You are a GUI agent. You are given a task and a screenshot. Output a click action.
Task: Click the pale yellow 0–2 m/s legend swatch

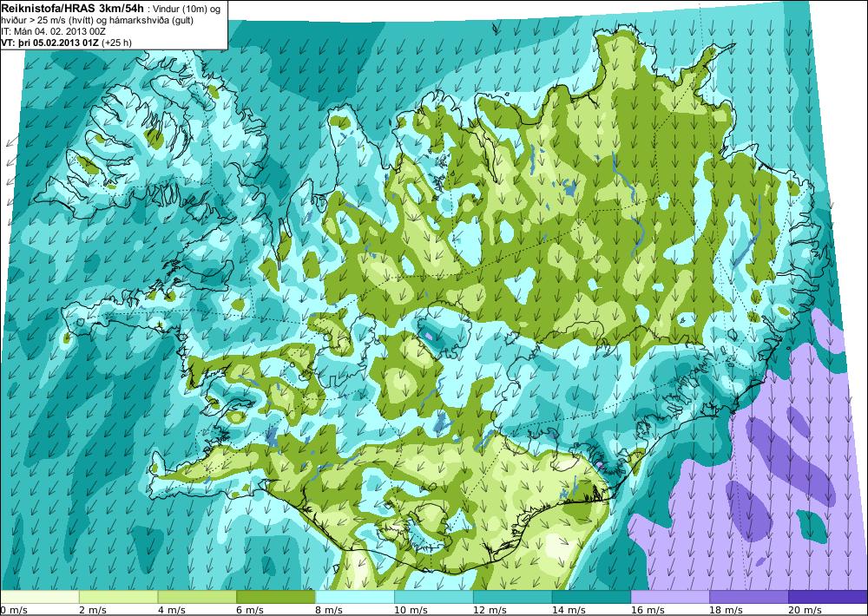39,597
